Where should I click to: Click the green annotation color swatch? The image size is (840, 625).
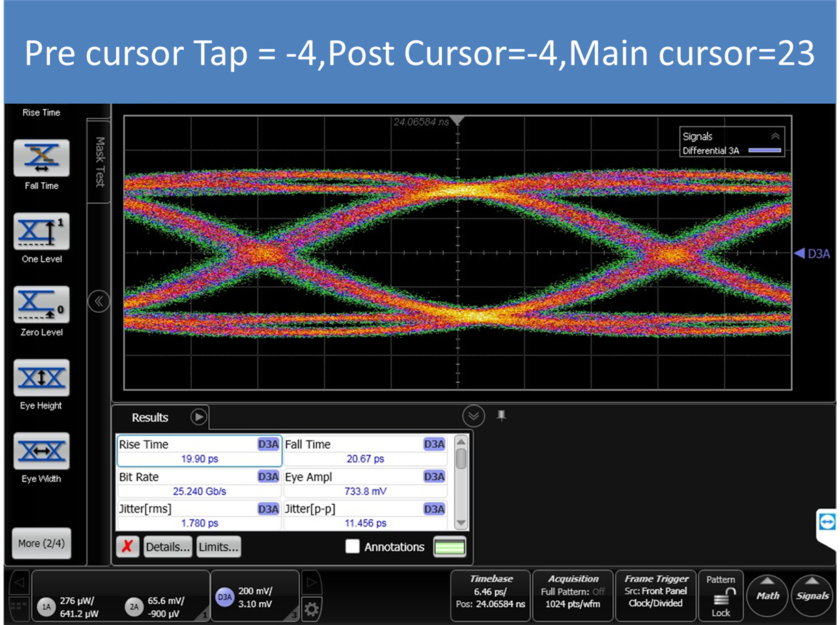449,546
